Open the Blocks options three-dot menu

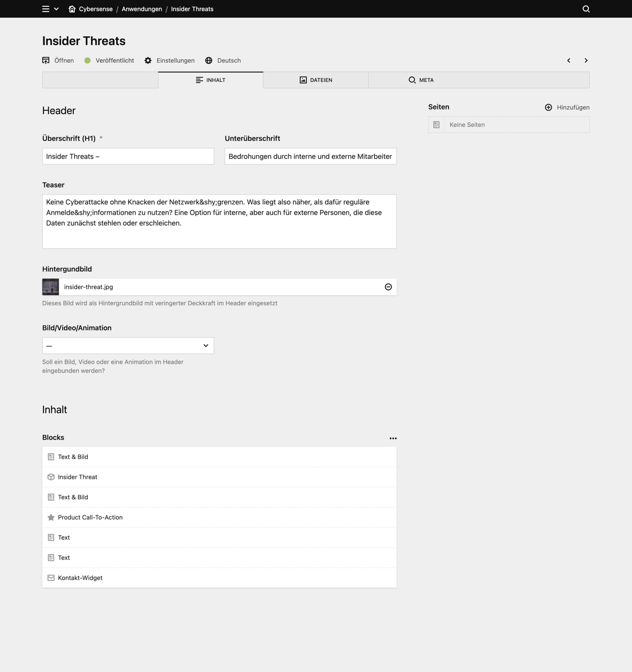(393, 438)
